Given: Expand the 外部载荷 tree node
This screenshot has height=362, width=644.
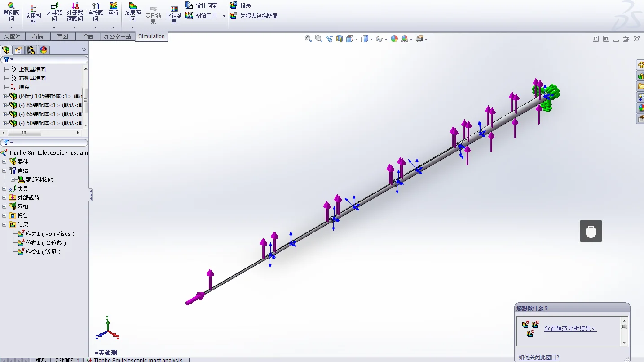Looking at the screenshot, I should [5, 198].
